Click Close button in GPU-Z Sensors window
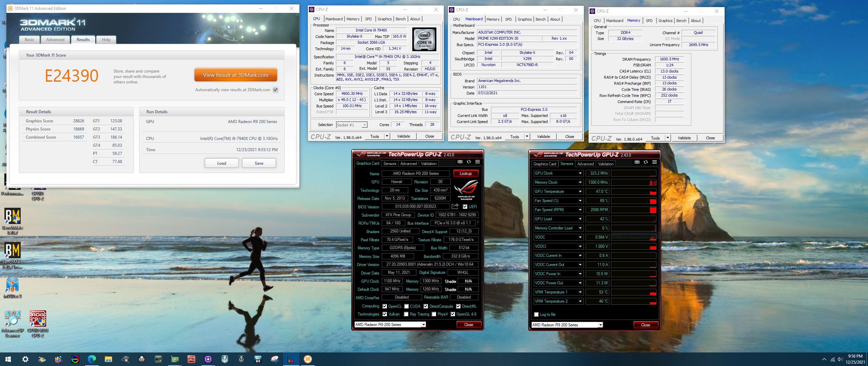Viewport: 868px width, 366px height. (646, 325)
